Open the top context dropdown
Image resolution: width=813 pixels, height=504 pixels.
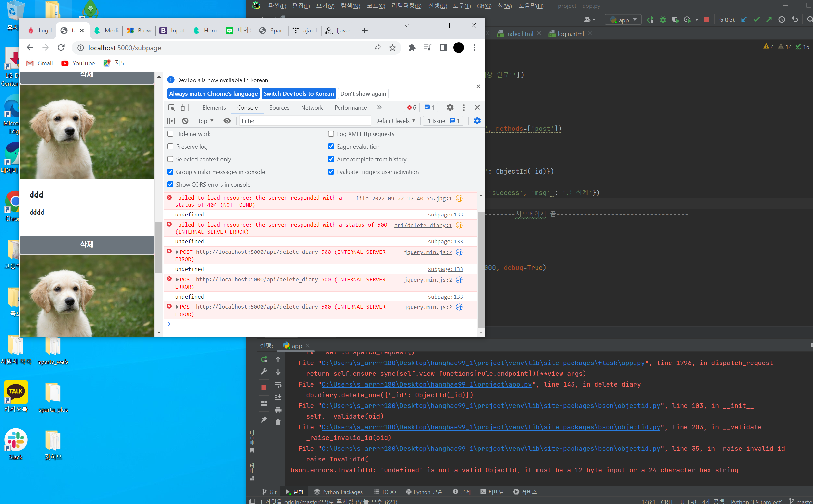click(x=206, y=121)
